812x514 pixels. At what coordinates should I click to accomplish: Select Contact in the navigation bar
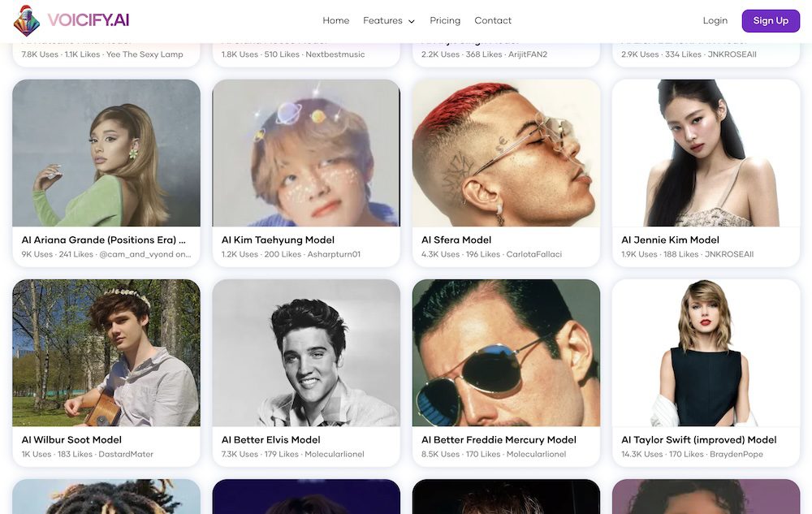point(493,20)
